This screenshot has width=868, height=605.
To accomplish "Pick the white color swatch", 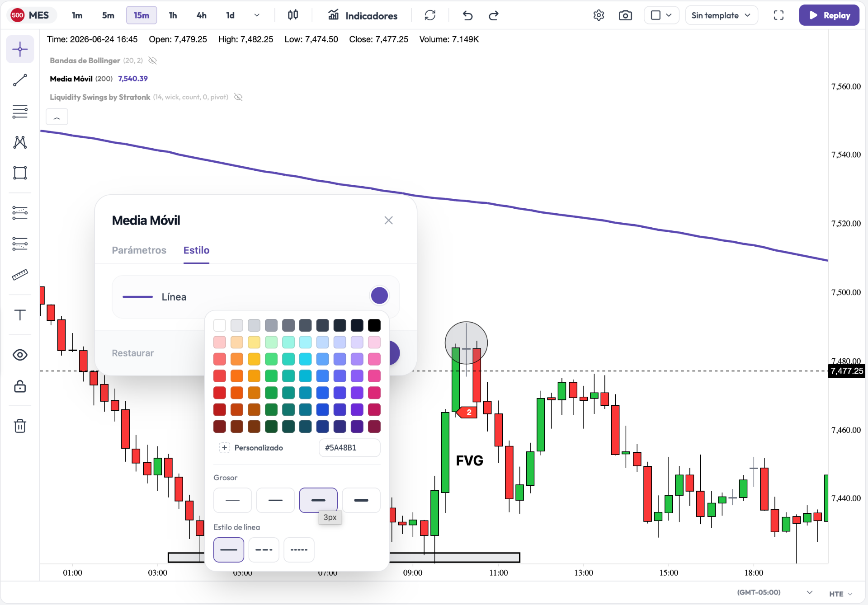I will tap(220, 325).
